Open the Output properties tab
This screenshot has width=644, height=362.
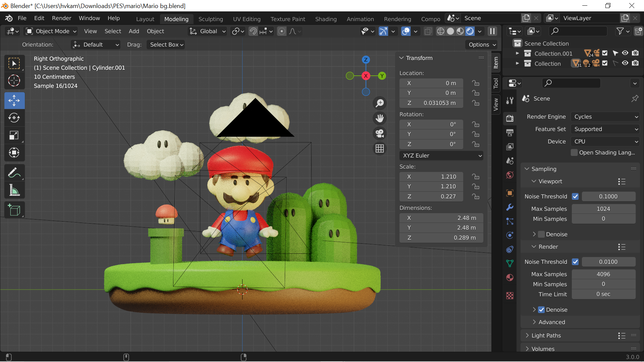(510, 133)
